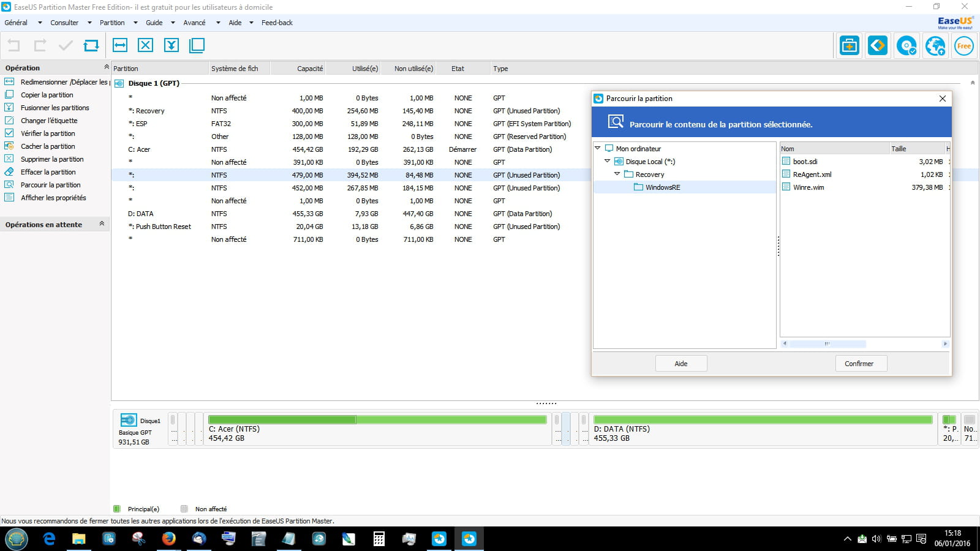This screenshot has height=551, width=980.
Task: Open the Général menu dropdown arrow
Action: pyautogui.click(x=40, y=23)
